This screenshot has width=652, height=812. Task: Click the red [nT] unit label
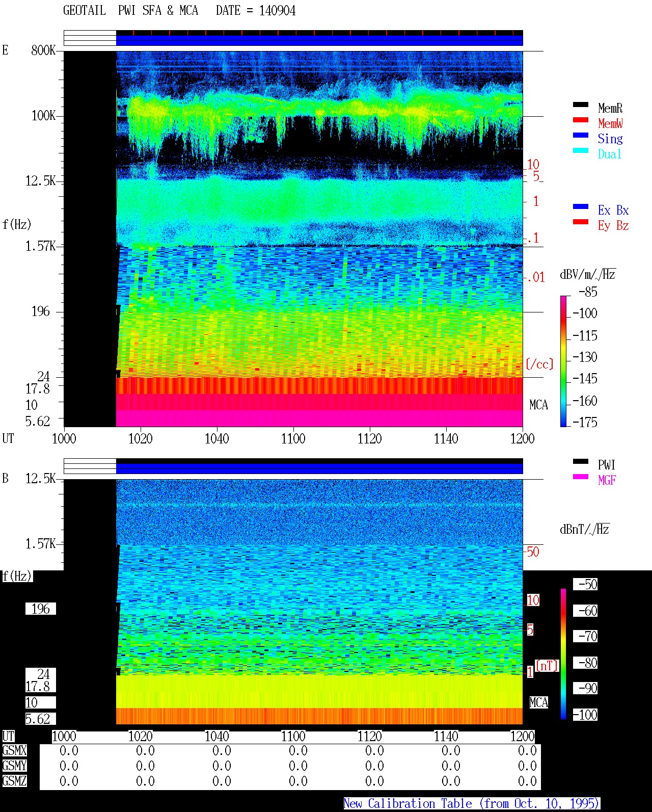click(547, 666)
